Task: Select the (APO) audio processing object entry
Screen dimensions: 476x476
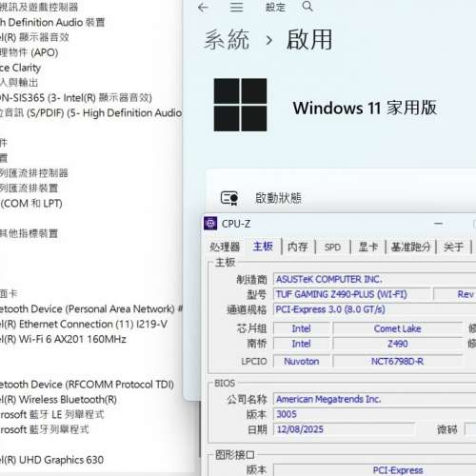Action: point(30,52)
